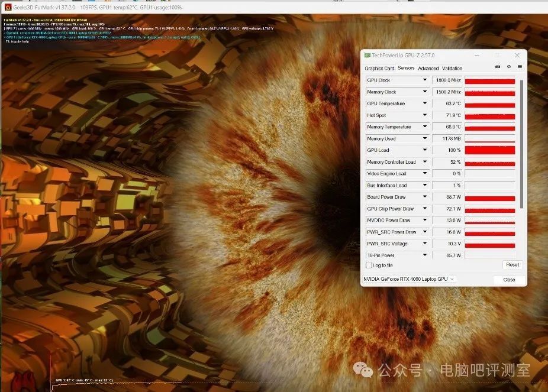Open the Bus Interface Load dropdown

[x=425, y=185]
